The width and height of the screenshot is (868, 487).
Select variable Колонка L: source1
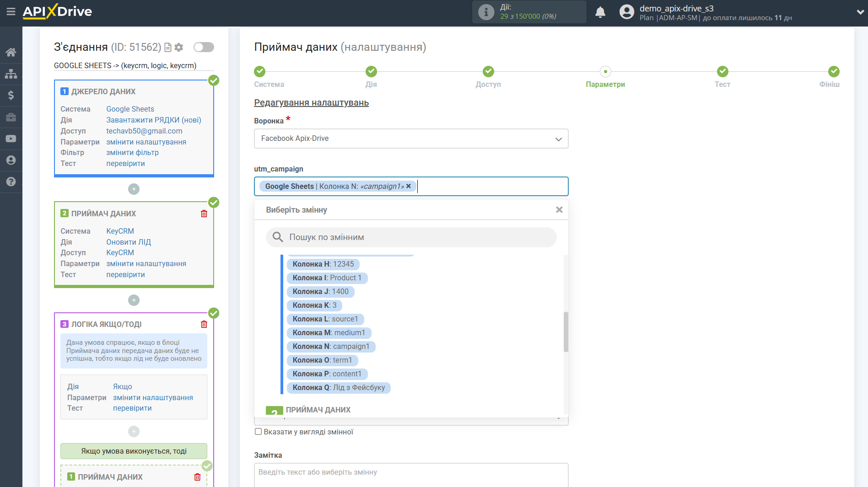click(325, 319)
